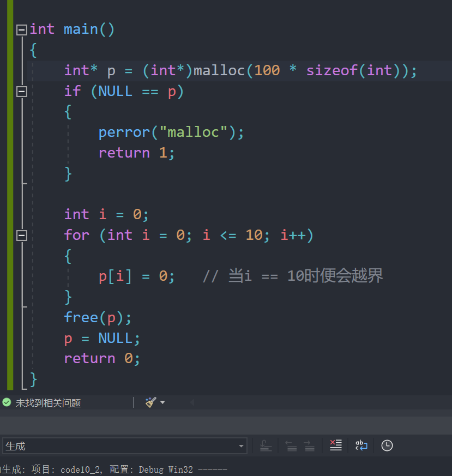Click the malloc call in the code

[219, 71]
